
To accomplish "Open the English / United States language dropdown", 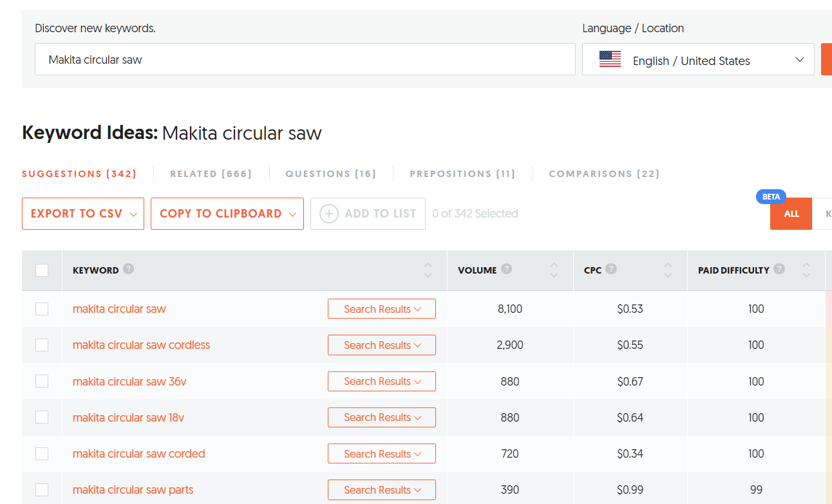I will point(698,60).
